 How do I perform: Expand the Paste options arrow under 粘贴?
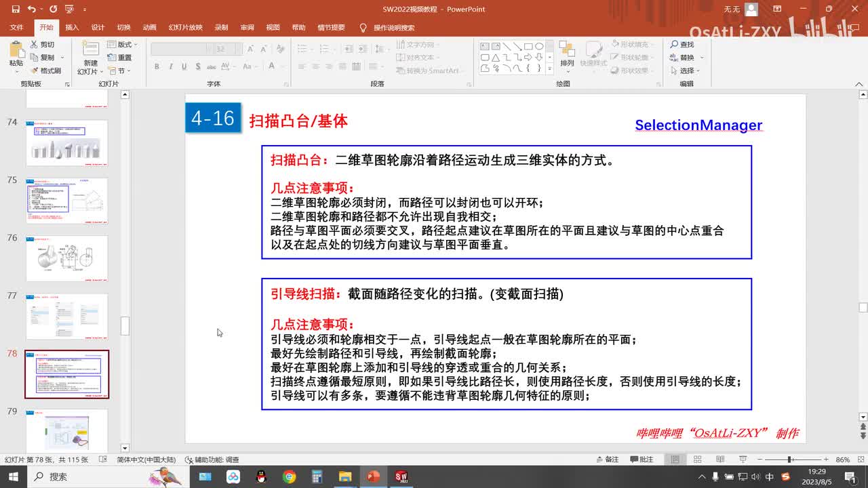(16, 70)
